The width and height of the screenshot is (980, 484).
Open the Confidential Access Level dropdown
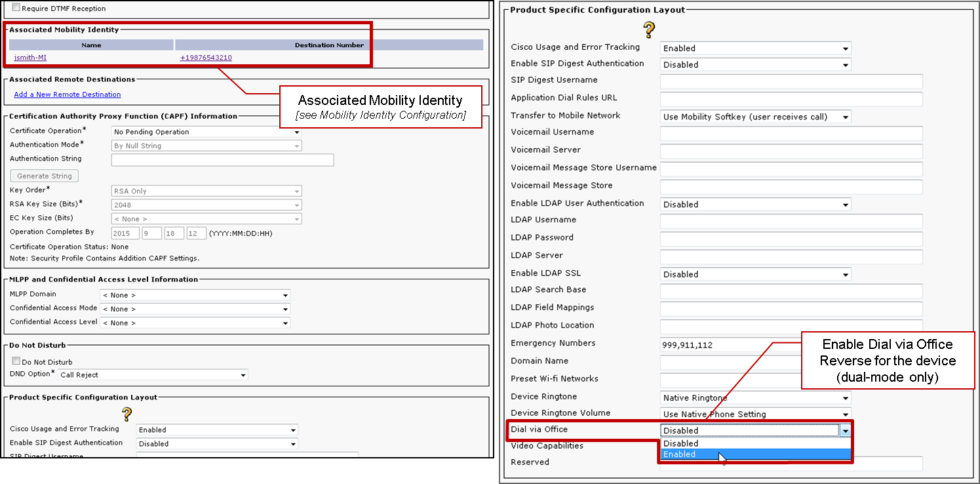tap(195, 323)
